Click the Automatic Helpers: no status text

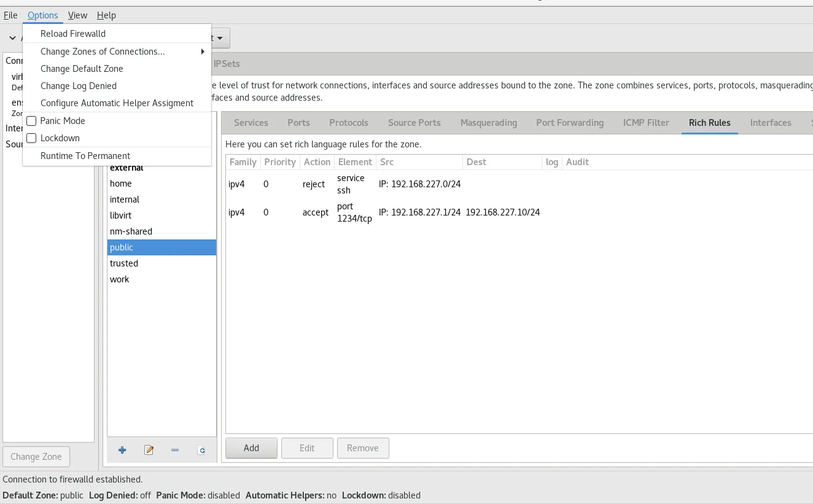(291, 495)
